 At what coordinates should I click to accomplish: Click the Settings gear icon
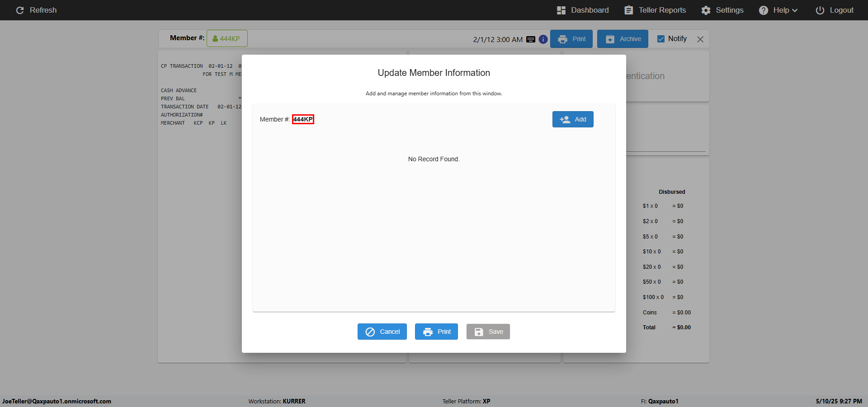[706, 10]
